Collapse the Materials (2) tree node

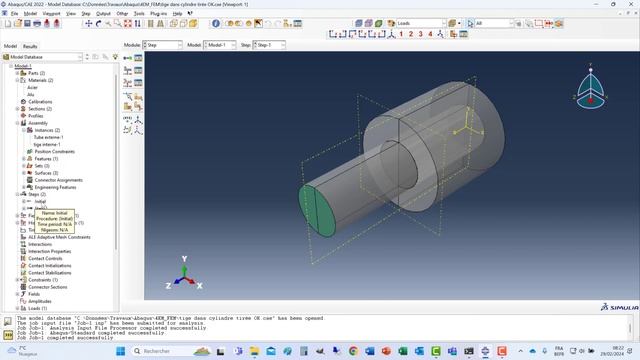coord(18,80)
